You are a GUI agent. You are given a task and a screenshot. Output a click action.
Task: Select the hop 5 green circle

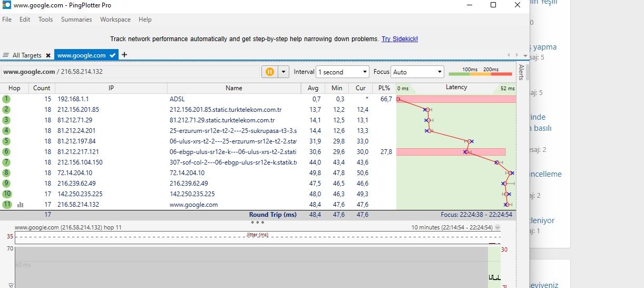pyautogui.click(x=6, y=141)
